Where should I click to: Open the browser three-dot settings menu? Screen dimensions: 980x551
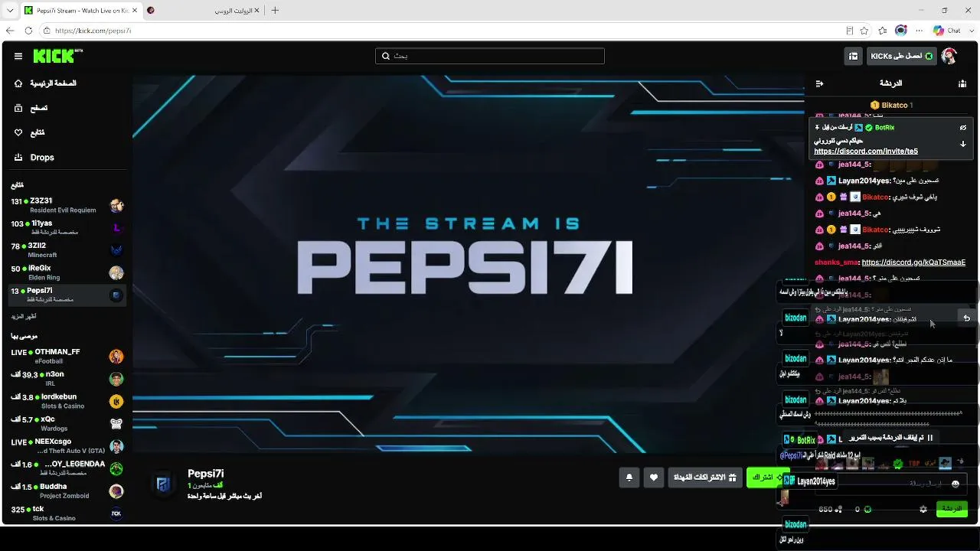pos(920,31)
